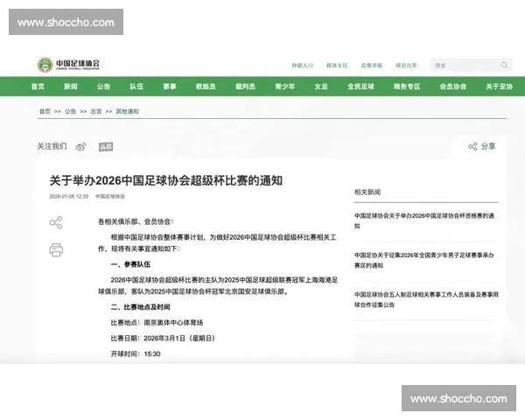The height and width of the screenshot is (420, 525).
Task: Open the 媒体专区 link
Action: pos(337,66)
